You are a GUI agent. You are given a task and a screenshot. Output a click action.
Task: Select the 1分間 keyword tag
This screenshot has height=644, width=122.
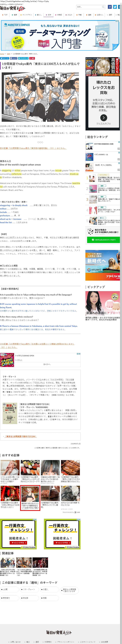click(10, 589)
